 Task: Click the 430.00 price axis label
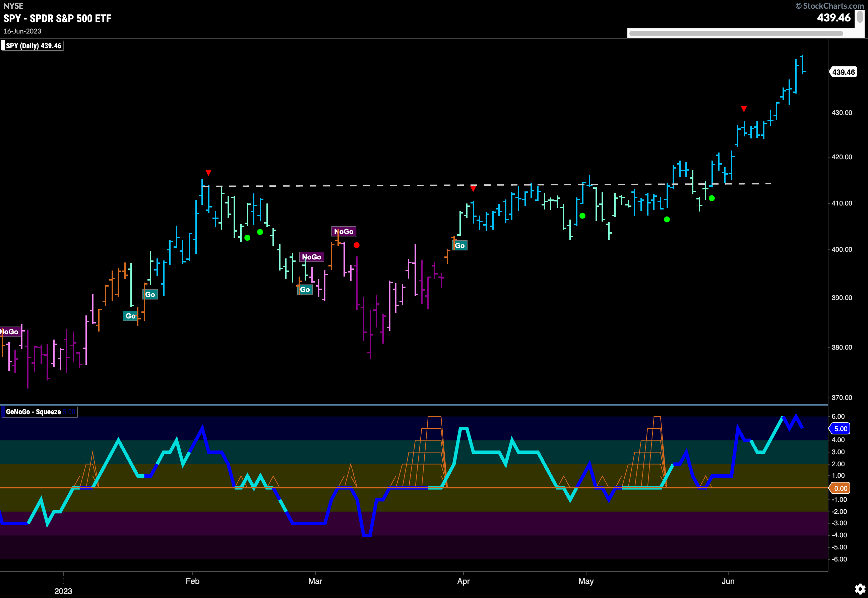(842, 113)
